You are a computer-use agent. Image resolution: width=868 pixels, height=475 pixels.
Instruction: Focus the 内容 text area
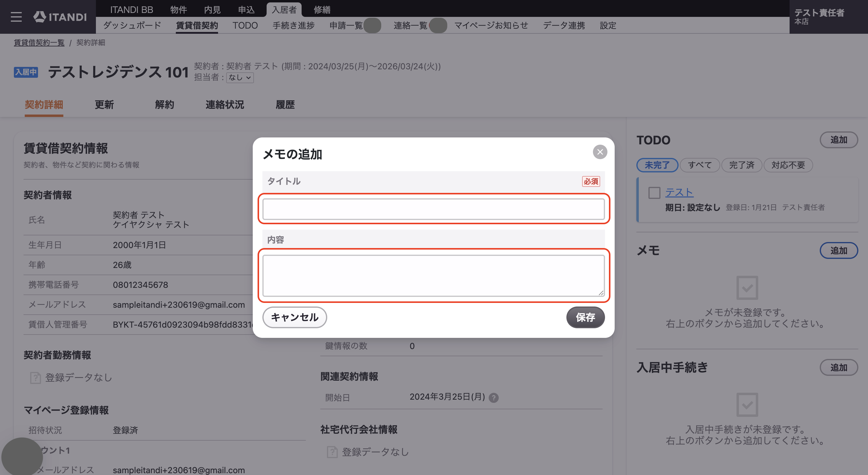(x=434, y=275)
